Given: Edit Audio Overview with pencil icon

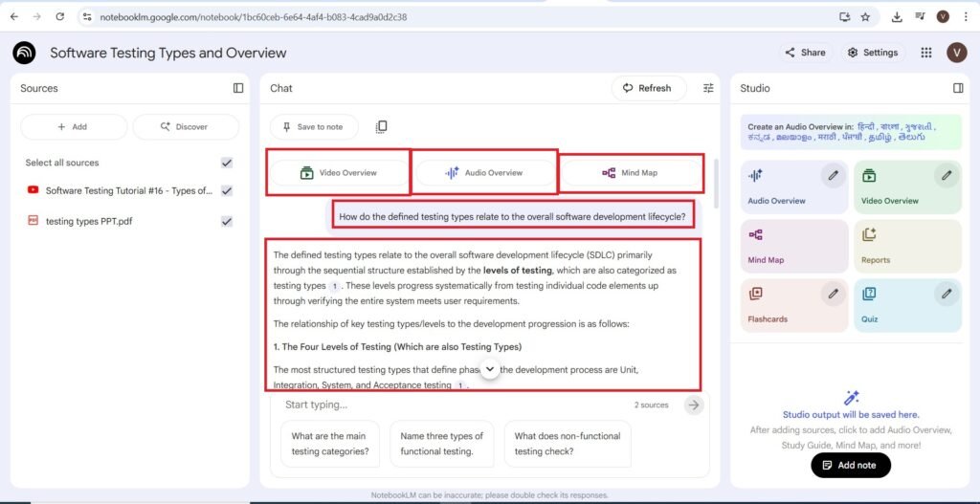Looking at the screenshot, I should coord(834,175).
